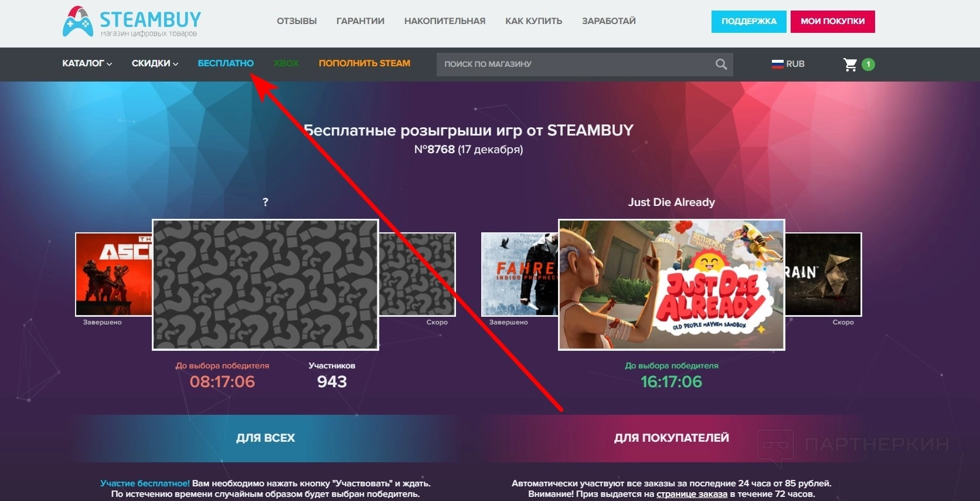980x501 pixels.
Task: Open the shopping cart icon
Action: point(850,64)
